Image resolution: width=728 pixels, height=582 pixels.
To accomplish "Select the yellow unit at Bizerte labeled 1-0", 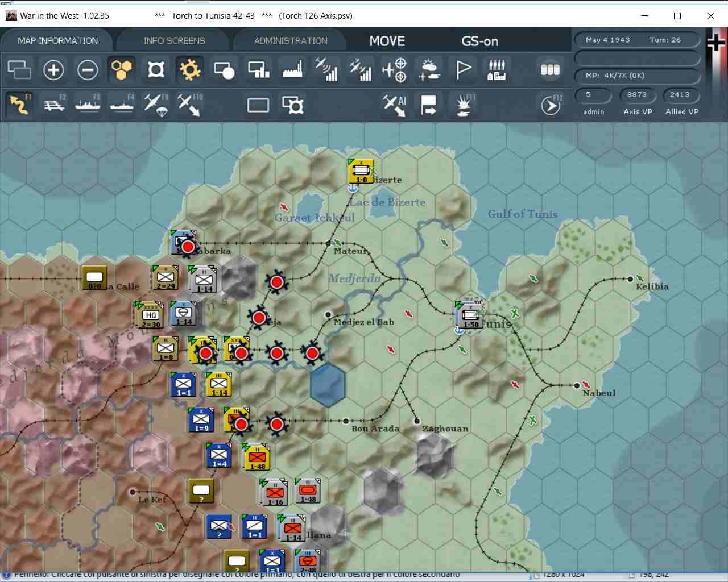I will coord(361,171).
